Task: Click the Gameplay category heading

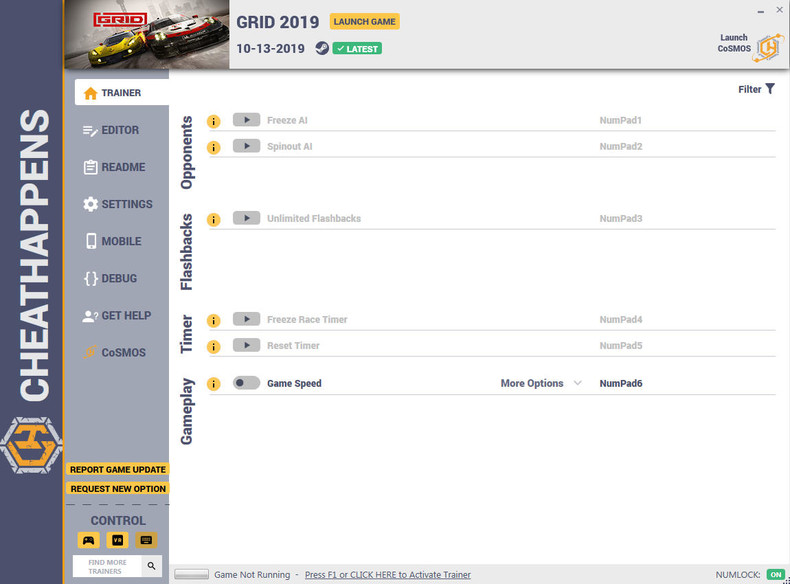Action: (x=186, y=411)
